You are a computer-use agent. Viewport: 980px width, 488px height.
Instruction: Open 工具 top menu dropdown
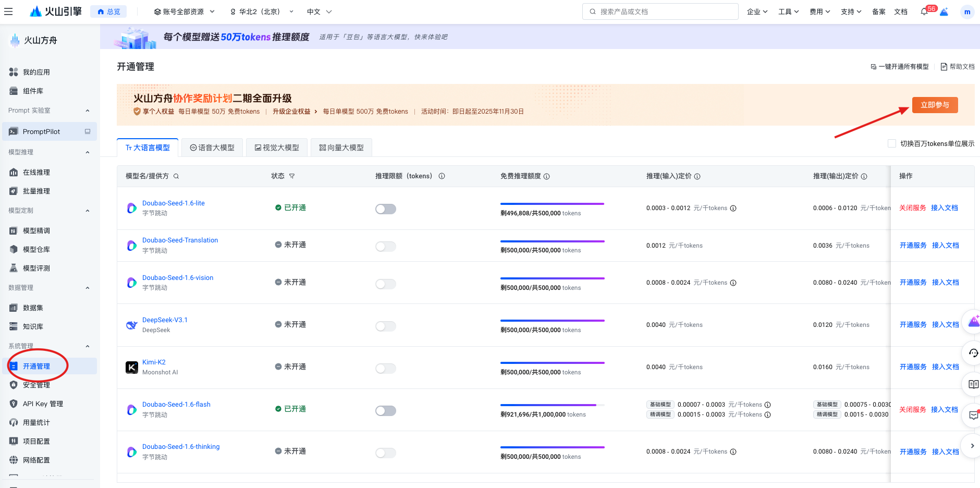788,11
